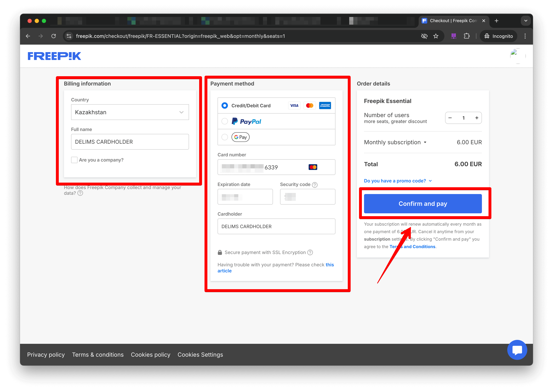Click the tracking protection eye icon
The height and width of the screenshot is (392, 553).
pos(424,36)
